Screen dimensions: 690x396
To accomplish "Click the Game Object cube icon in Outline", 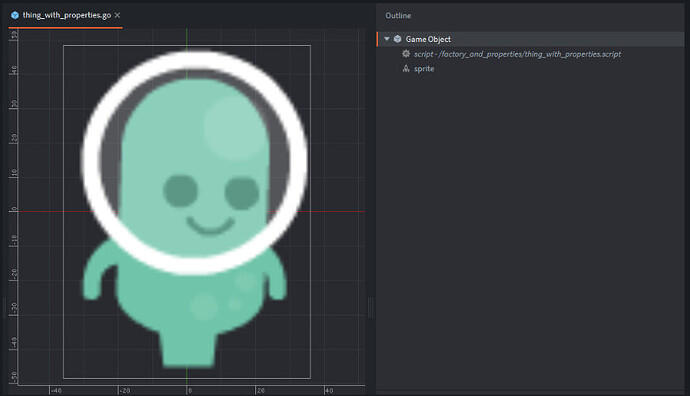I will 397,39.
